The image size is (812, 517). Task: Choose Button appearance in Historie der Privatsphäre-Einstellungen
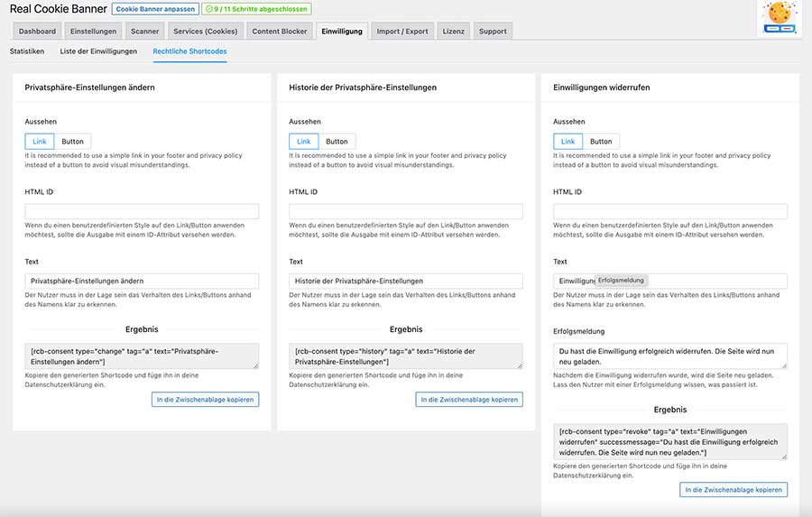pyautogui.click(x=337, y=141)
